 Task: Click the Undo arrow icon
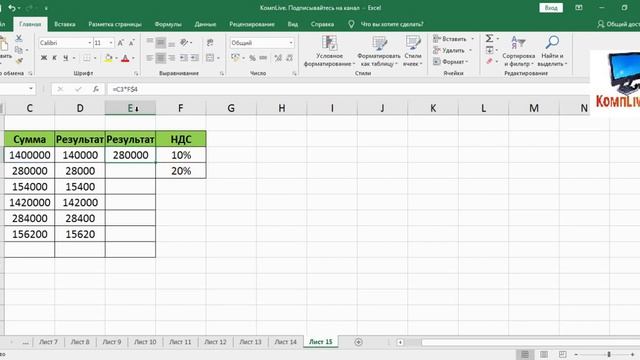tap(12, 8)
